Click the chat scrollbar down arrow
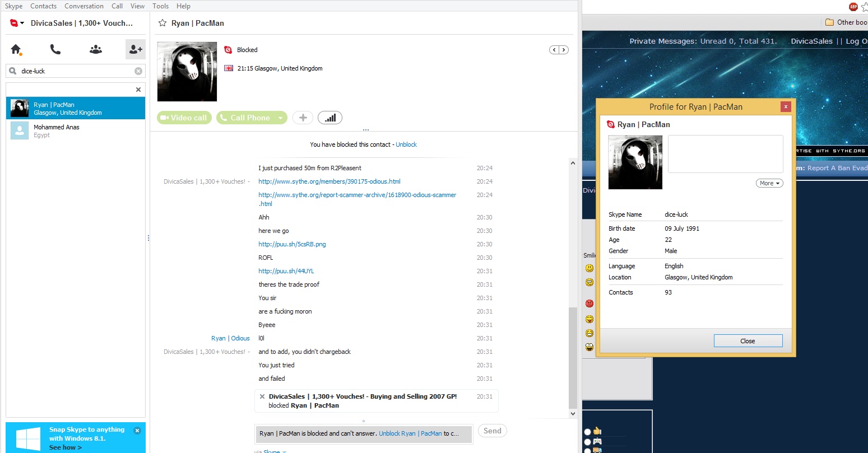The width and height of the screenshot is (868, 453). pos(573,414)
